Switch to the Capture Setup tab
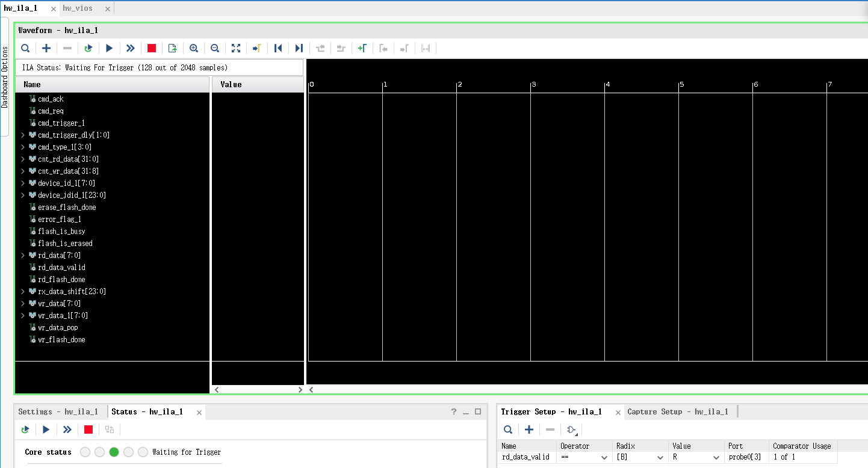The image size is (868, 468). (x=677, y=411)
